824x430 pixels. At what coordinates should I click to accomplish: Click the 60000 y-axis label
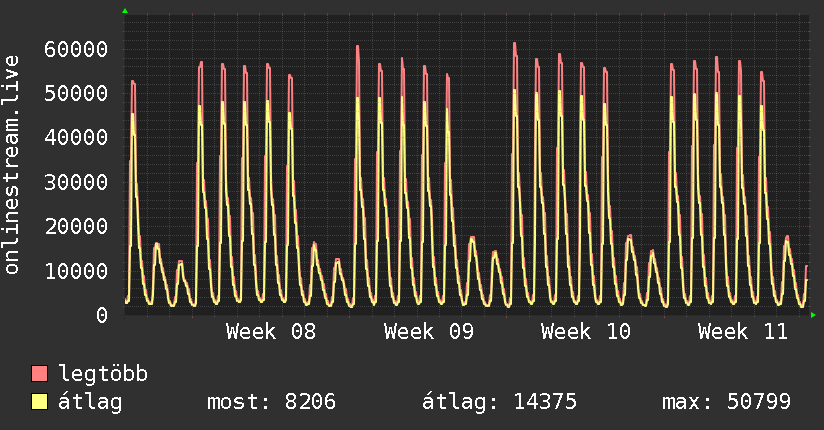[x=76, y=49]
